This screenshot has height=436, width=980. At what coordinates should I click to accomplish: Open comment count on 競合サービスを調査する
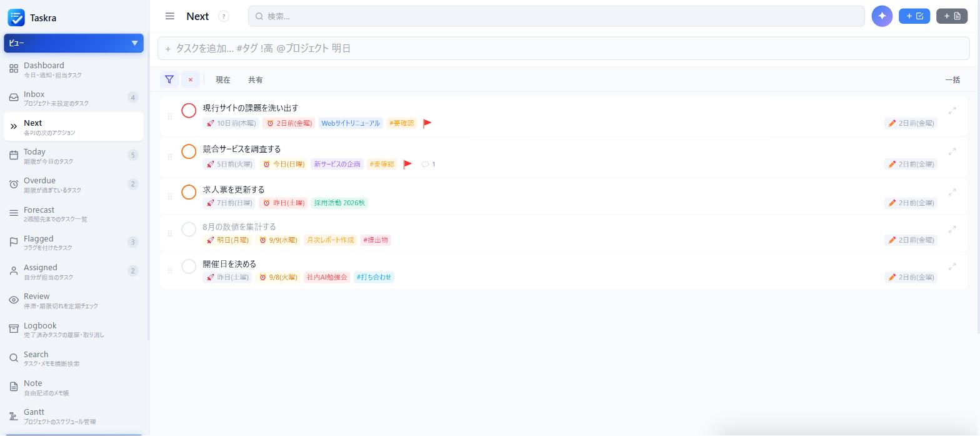[429, 165]
